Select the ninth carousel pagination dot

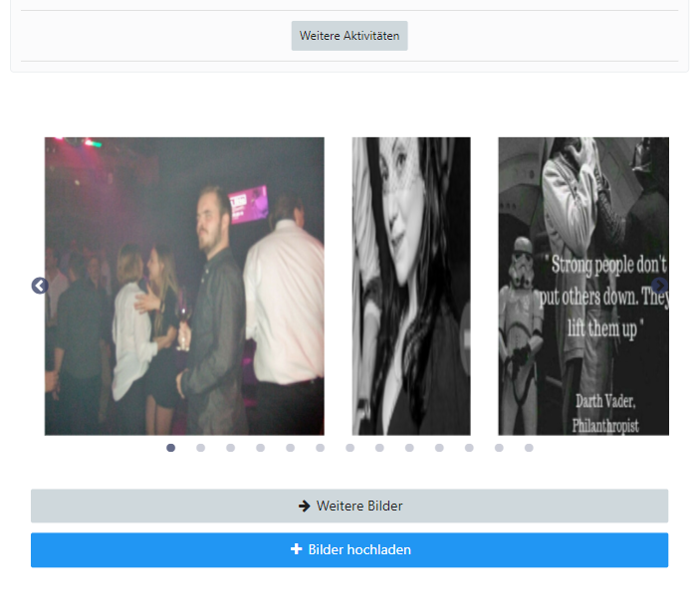[x=409, y=448]
